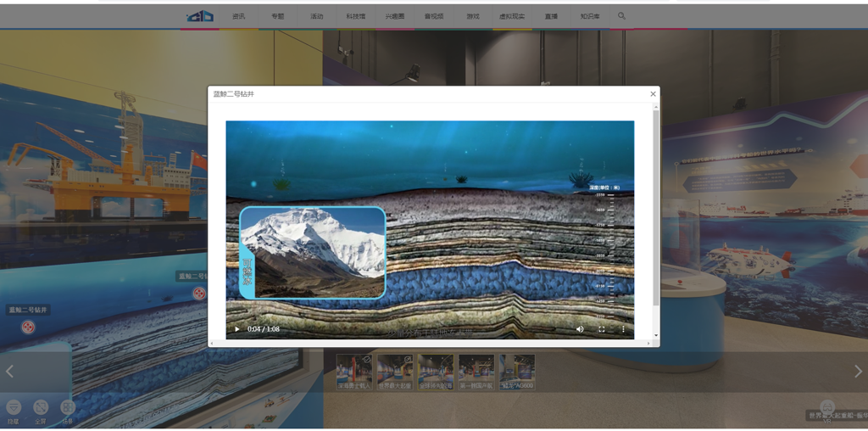Select the 深海勇士 scene thumbnail
Screen dimensions: 868x431
(x=353, y=371)
